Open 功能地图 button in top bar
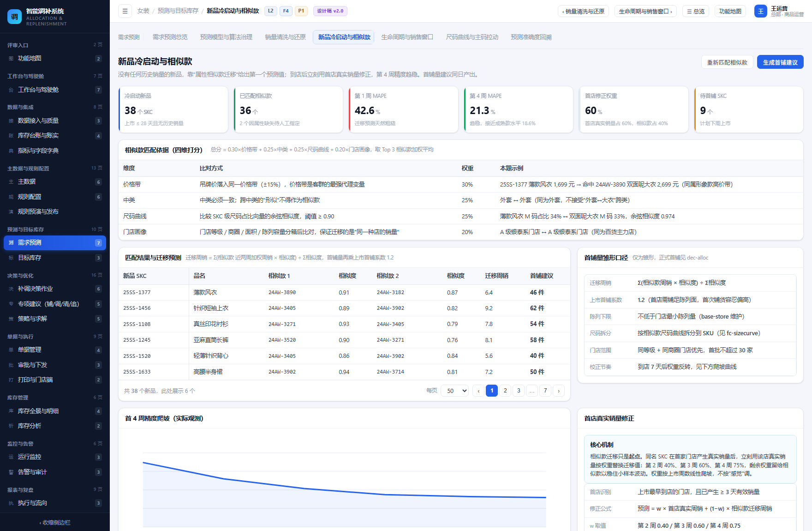This screenshot has height=531, width=812. click(x=730, y=11)
